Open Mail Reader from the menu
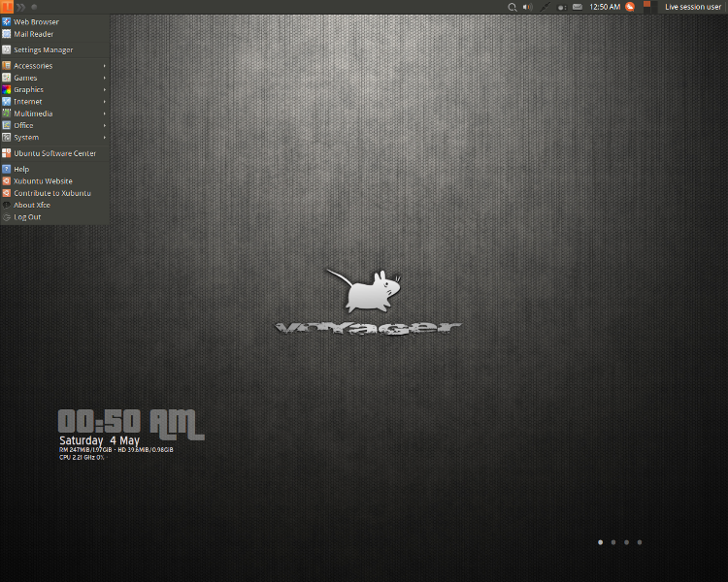This screenshot has width=728, height=582. tap(54, 34)
